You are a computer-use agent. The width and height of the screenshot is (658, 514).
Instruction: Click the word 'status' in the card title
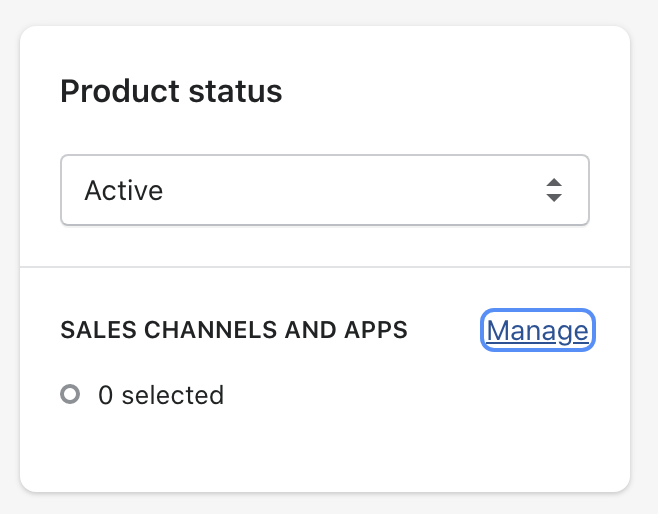point(235,91)
